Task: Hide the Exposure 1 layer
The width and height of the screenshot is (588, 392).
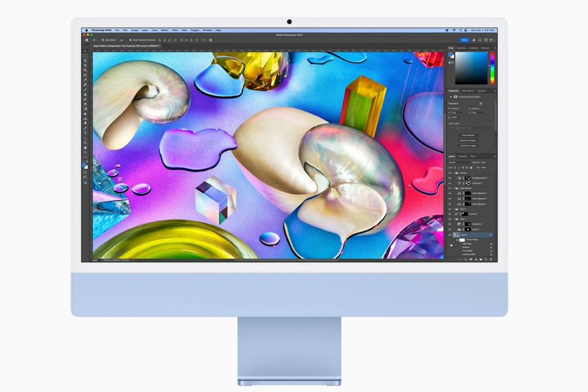Action: point(450,224)
